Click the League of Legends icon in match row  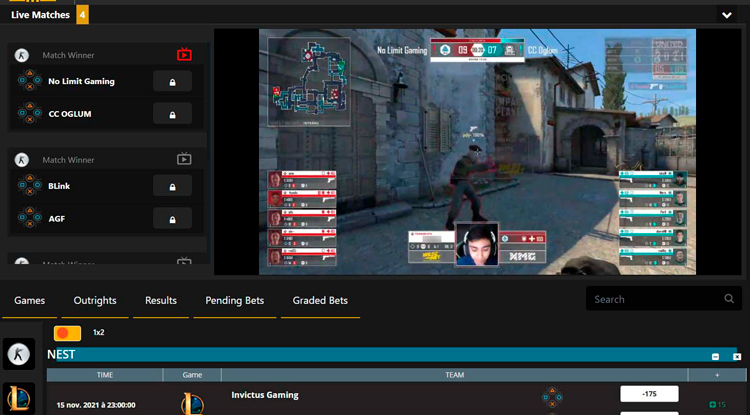[x=192, y=404]
